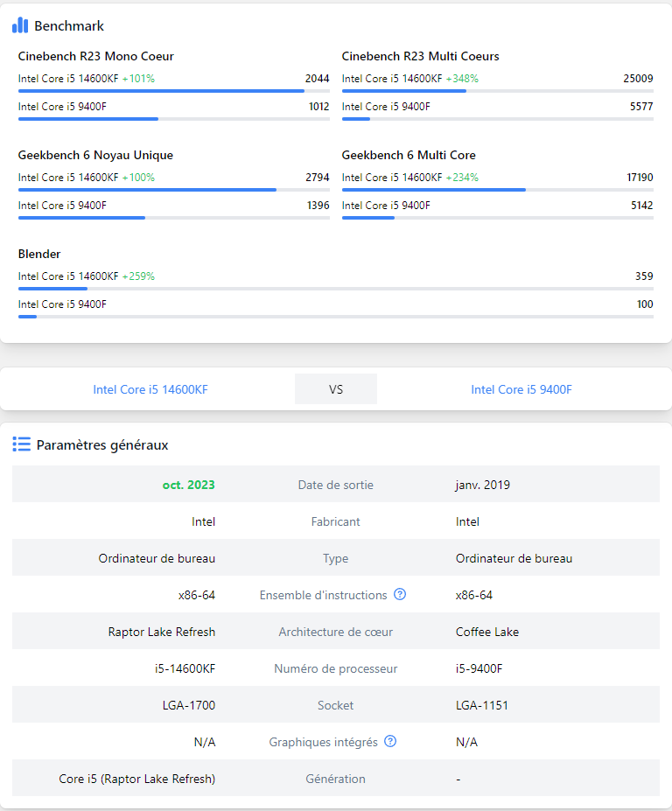Viewport: 672px width, 811px height.
Task: Click the 9400F Cinebench Mono Coeur bar
Action: pos(87,119)
